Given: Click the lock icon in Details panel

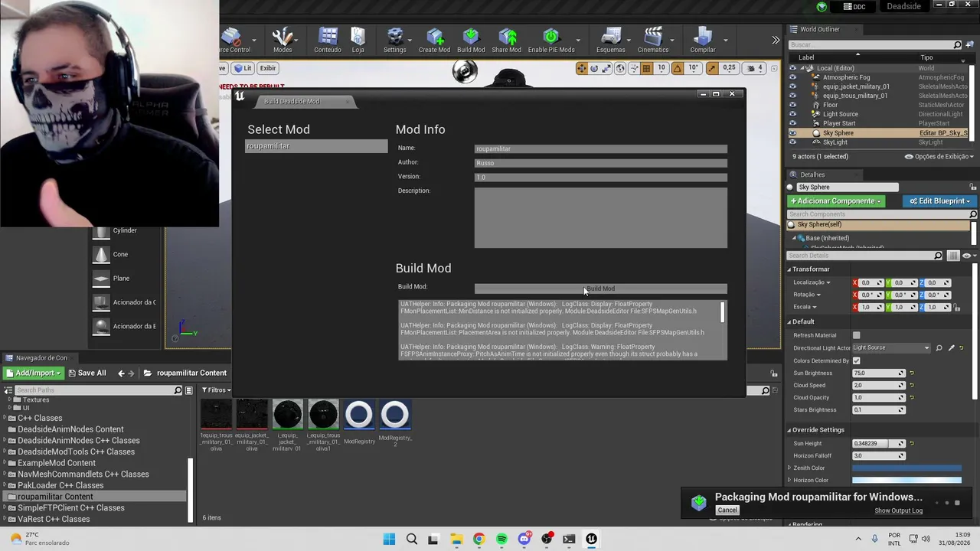Looking at the screenshot, I should click(973, 187).
